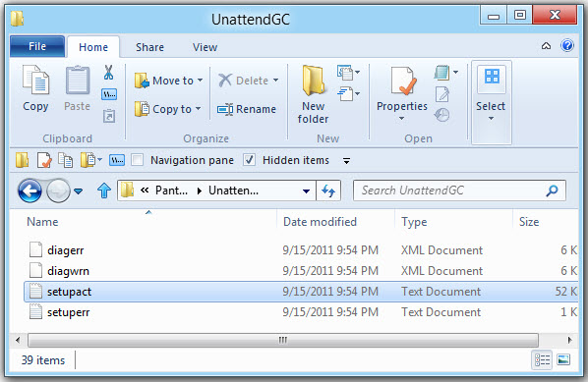Minimize the ribbon with the chevron
The height and width of the screenshot is (382, 588).
[546, 46]
